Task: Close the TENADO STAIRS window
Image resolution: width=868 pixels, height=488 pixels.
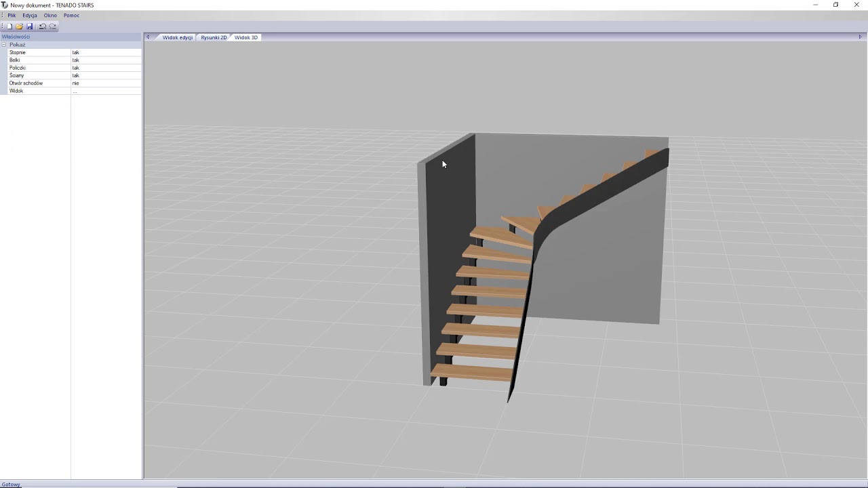Action: (856, 5)
